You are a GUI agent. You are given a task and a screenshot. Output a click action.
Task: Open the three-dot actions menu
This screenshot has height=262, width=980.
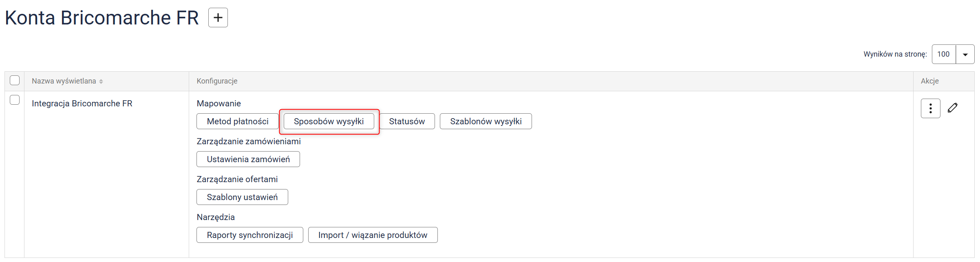point(930,108)
